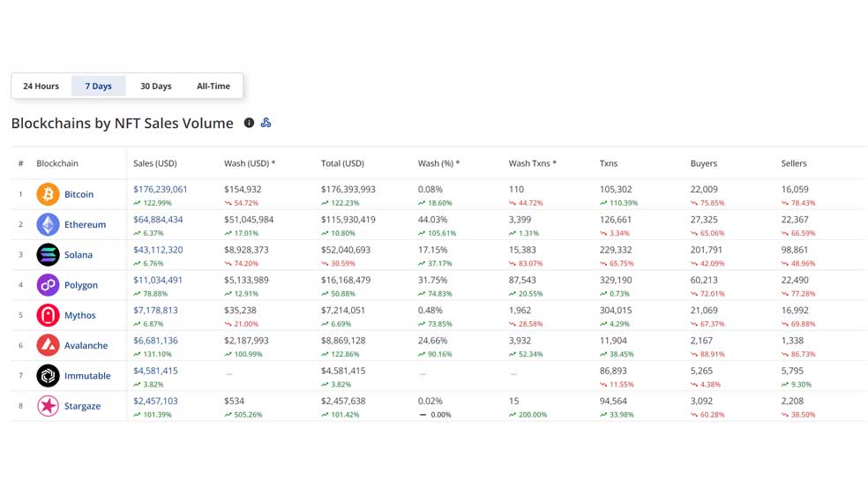Click Solana sales value $43,112,320
868x489 pixels.
coord(158,250)
